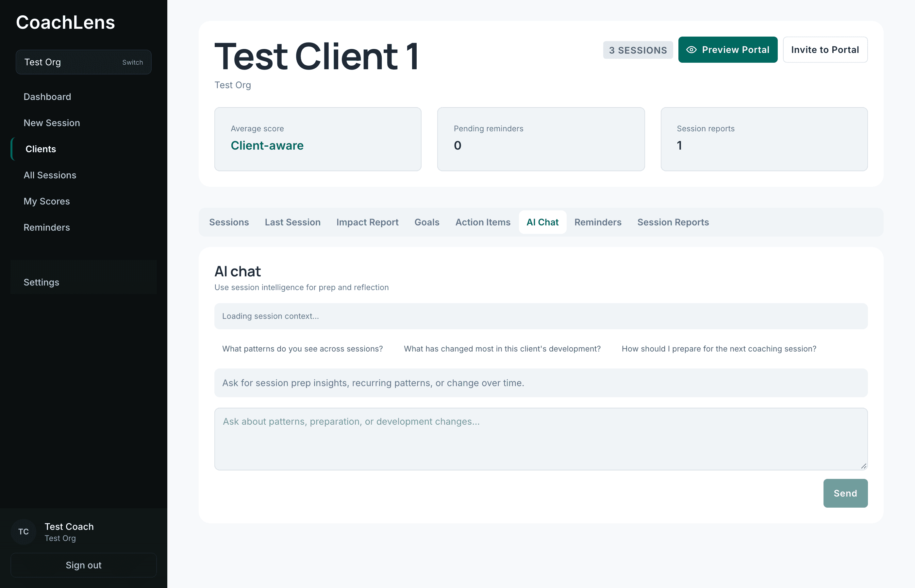Click the TC avatar circle
This screenshot has height=588, width=915.
pyautogui.click(x=24, y=531)
